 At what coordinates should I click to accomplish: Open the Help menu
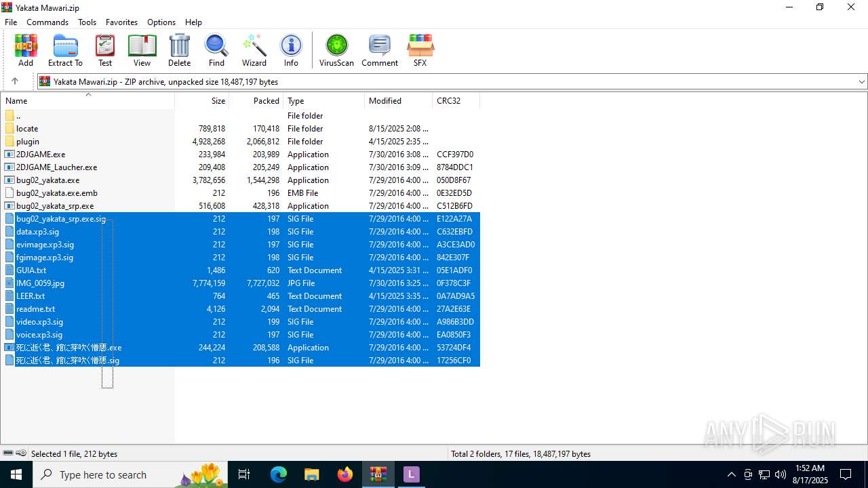pos(193,22)
